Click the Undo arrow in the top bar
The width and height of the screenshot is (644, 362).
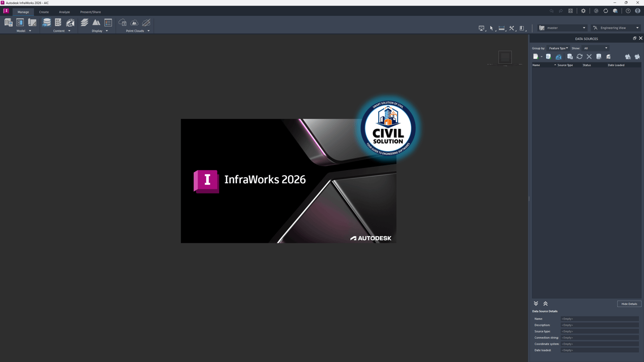click(552, 11)
